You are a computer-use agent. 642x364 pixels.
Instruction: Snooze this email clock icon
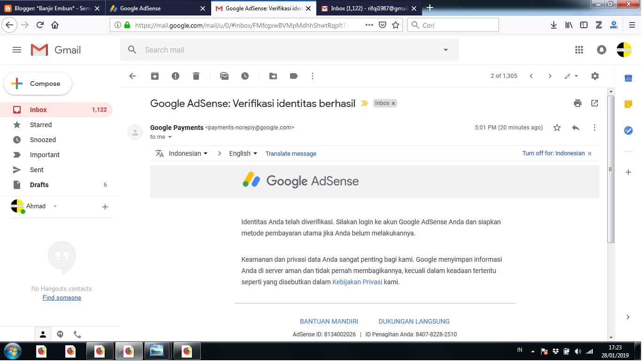pos(245,76)
